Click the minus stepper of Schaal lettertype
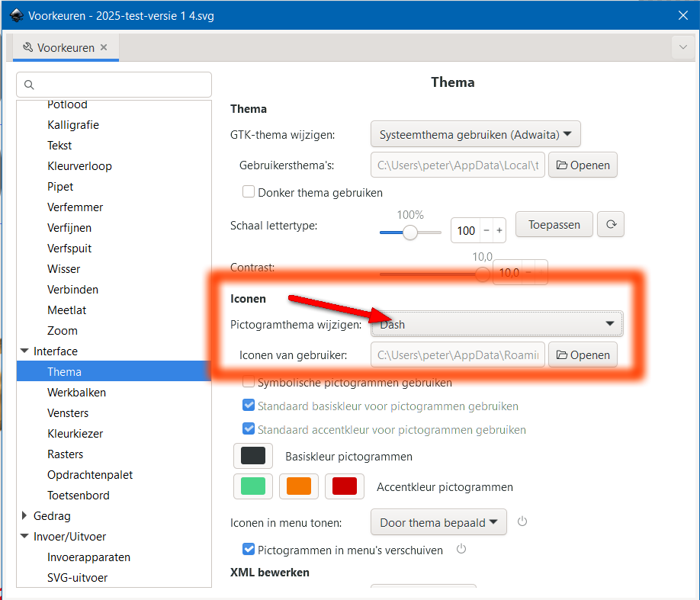The height and width of the screenshot is (600, 700). (486, 230)
